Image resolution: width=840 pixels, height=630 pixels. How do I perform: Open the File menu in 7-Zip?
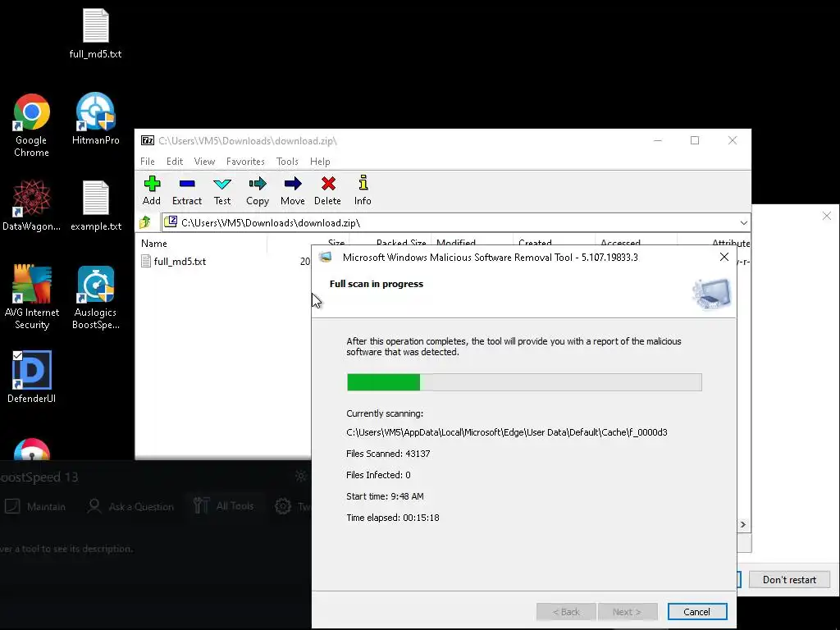point(148,162)
